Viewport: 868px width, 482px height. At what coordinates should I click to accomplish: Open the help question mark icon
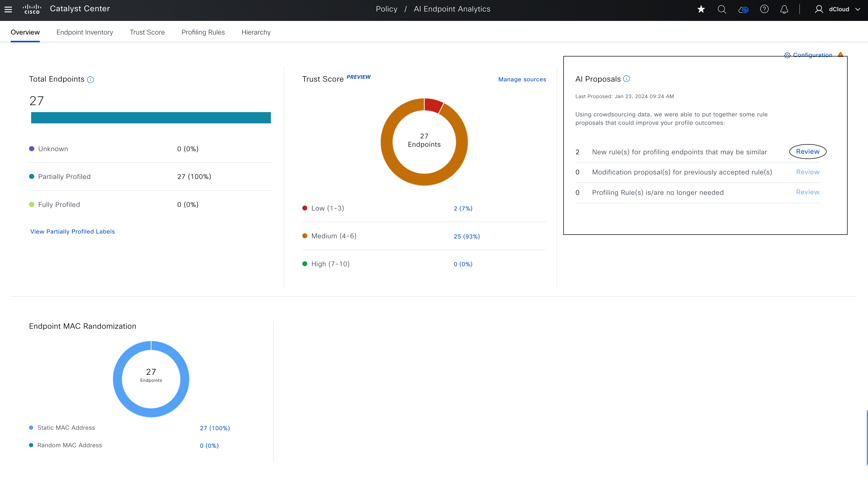tap(764, 9)
